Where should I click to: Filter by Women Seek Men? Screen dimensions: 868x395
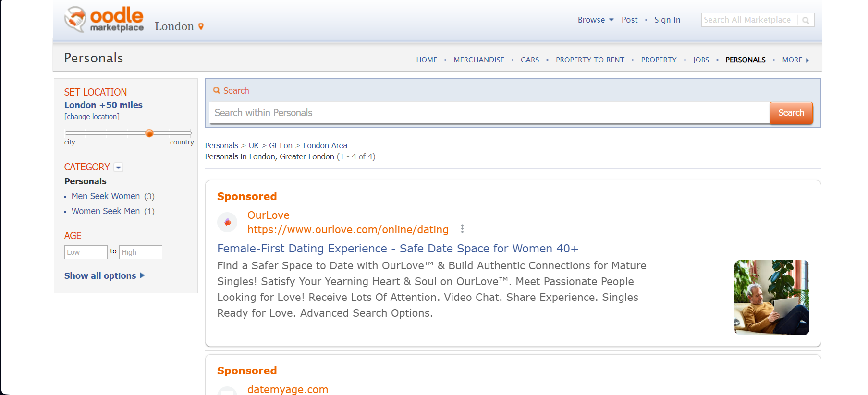pyautogui.click(x=106, y=211)
